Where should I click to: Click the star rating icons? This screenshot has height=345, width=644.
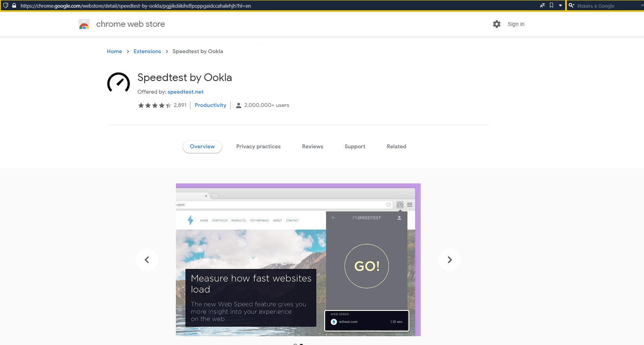pos(154,105)
